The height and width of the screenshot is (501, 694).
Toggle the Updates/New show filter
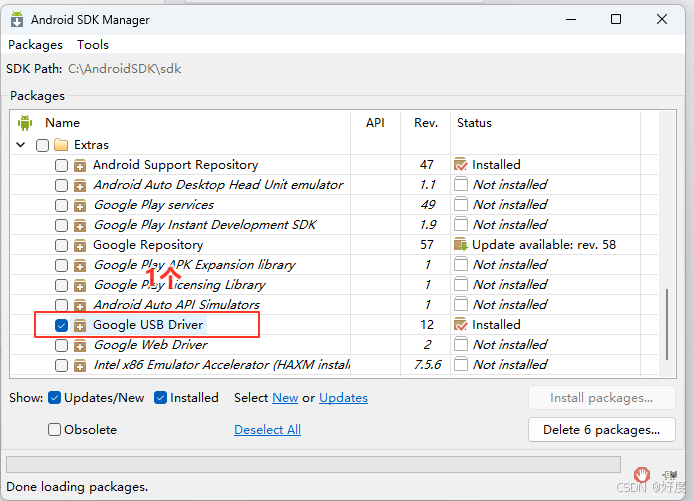(x=54, y=398)
